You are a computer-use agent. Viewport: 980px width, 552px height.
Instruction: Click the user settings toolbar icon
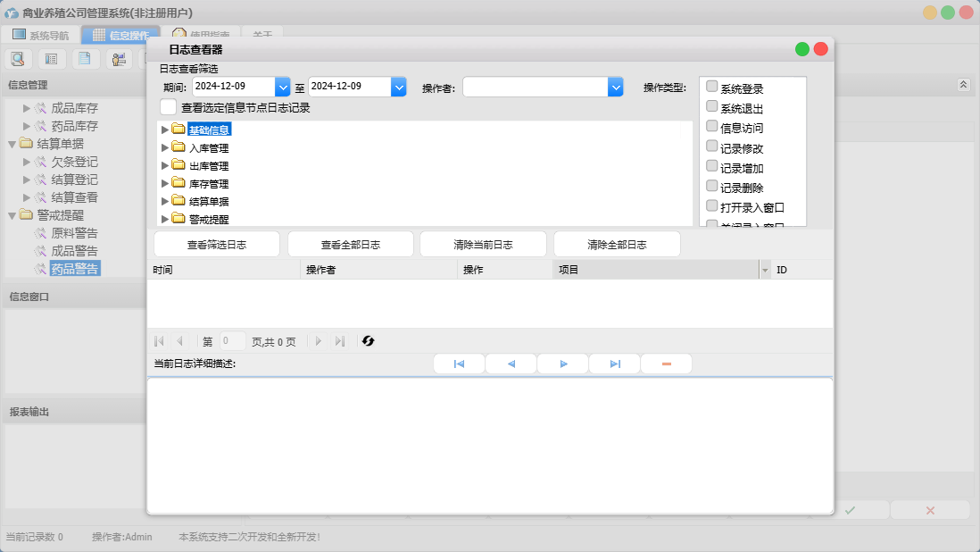[118, 59]
